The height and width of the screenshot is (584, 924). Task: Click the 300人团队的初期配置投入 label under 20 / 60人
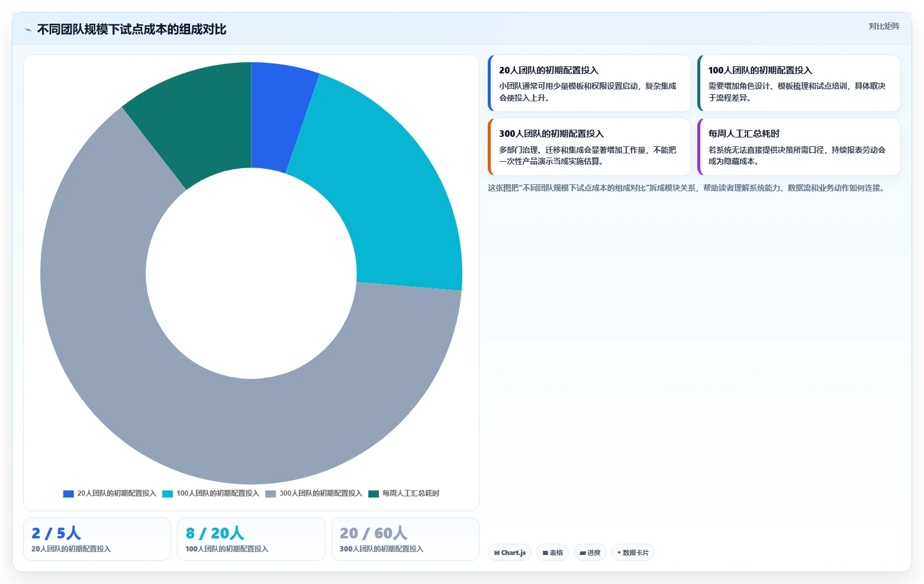pos(382,549)
